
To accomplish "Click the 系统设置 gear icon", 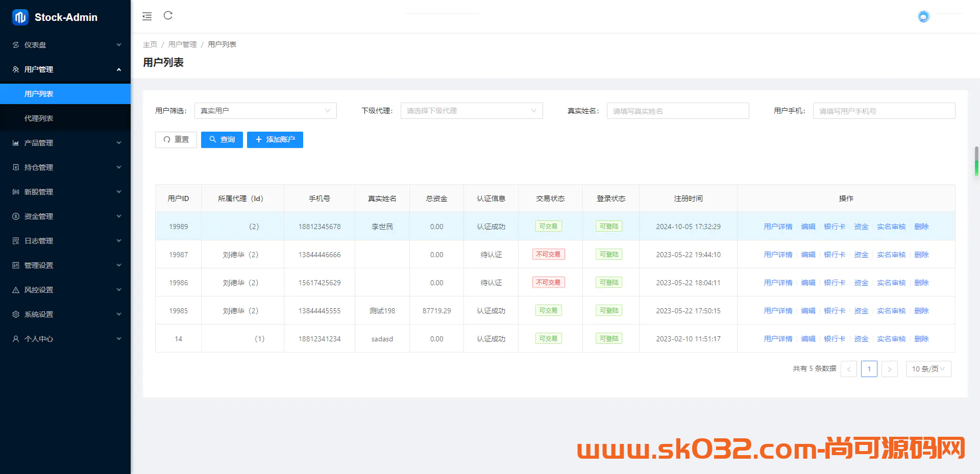I will pyautogui.click(x=16, y=314).
